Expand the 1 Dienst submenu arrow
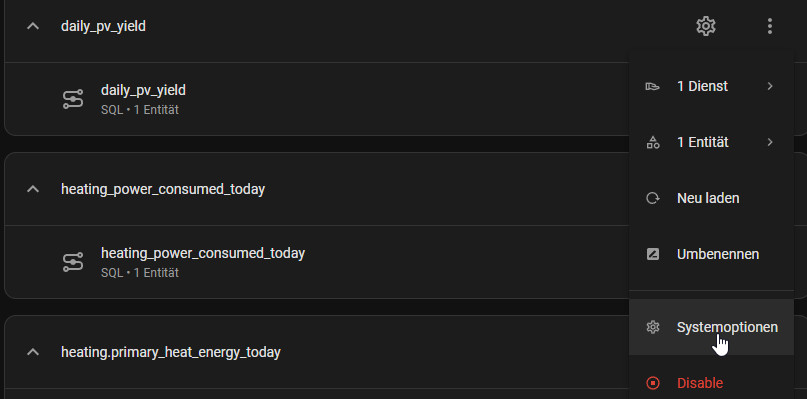 770,86
